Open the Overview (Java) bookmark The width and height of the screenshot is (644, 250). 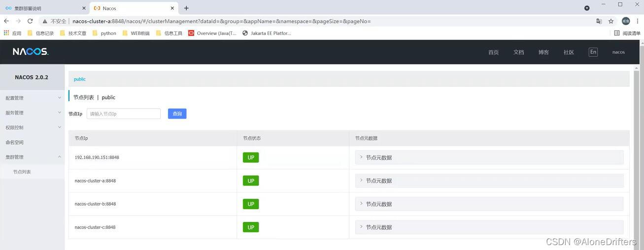point(212,33)
